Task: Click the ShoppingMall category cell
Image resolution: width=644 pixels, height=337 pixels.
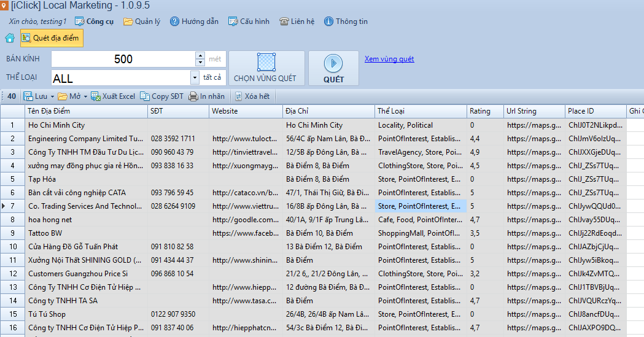Action: click(421, 233)
